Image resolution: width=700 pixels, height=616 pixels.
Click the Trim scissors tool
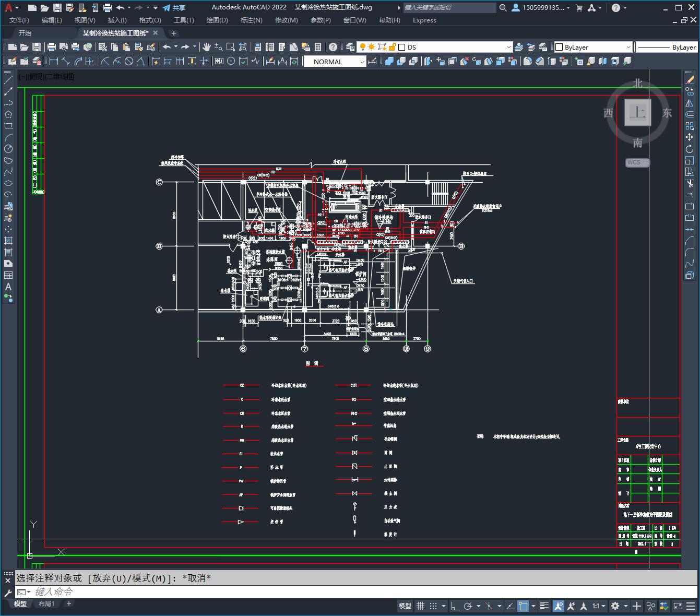pyautogui.click(x=690, y=183)
